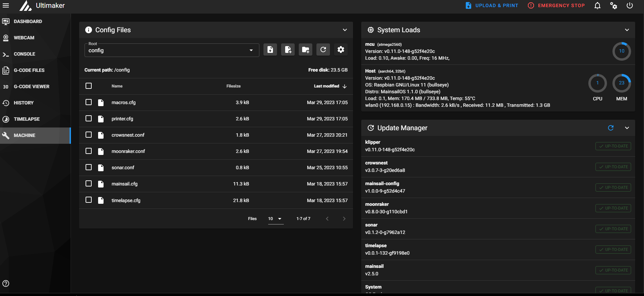Click the crowsnest.conf file icon
Image resolution: width=644 pixels, height=296 pixels.
(101, 135)
